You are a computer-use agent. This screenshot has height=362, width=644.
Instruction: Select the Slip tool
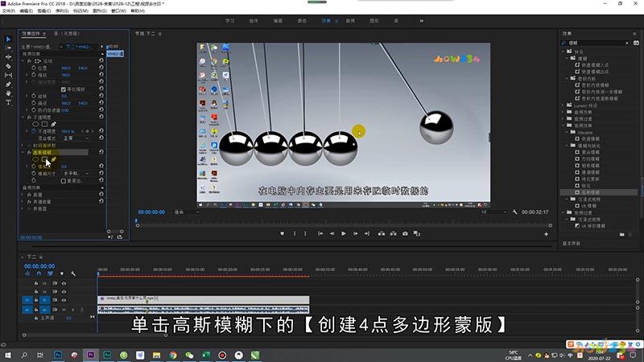click(x=8, y=75)
